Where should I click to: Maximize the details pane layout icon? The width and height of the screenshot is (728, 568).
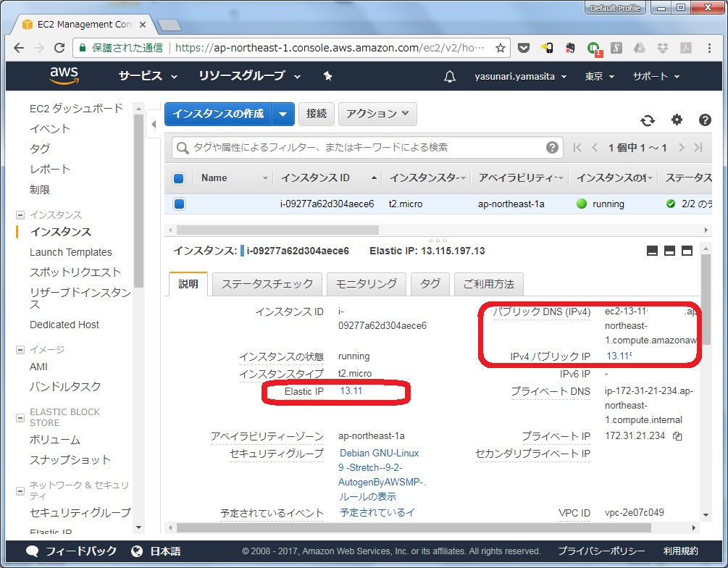687,251
